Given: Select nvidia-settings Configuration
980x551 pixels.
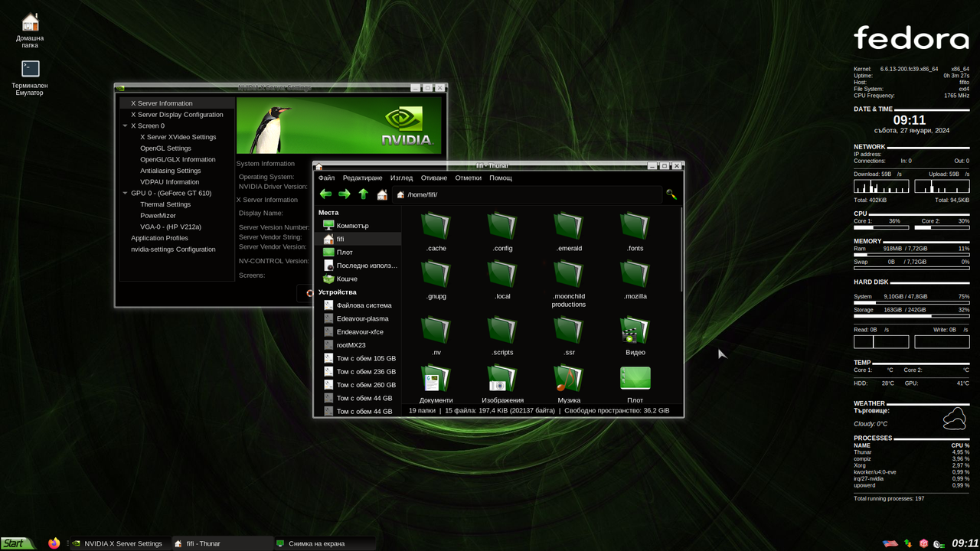Looking at the screenshot, I should coord(173,249).
